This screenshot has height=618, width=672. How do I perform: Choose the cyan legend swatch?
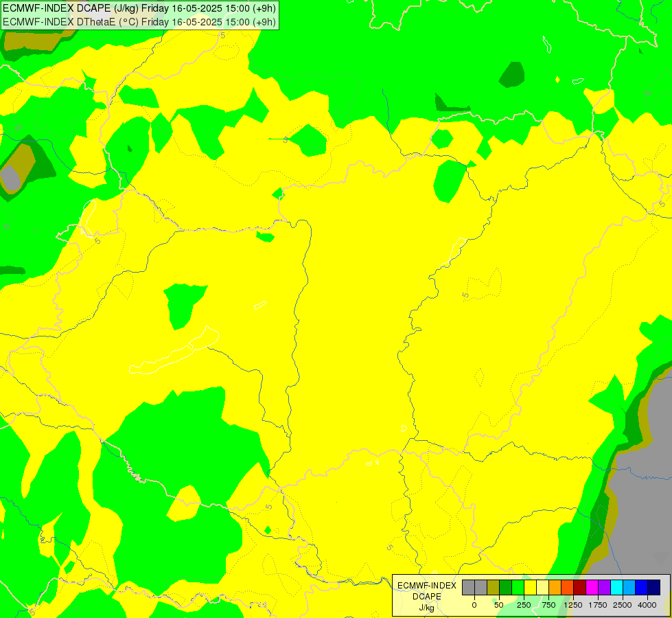(x=616, y=587)
